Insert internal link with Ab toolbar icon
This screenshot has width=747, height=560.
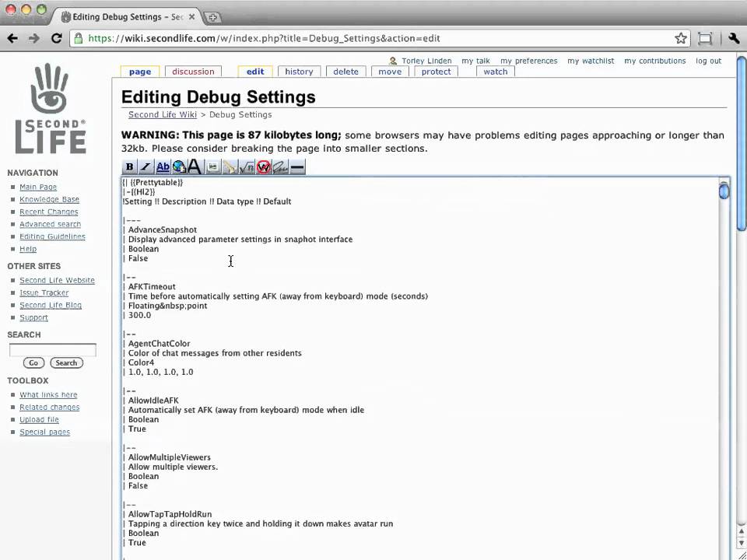[163, 167]
